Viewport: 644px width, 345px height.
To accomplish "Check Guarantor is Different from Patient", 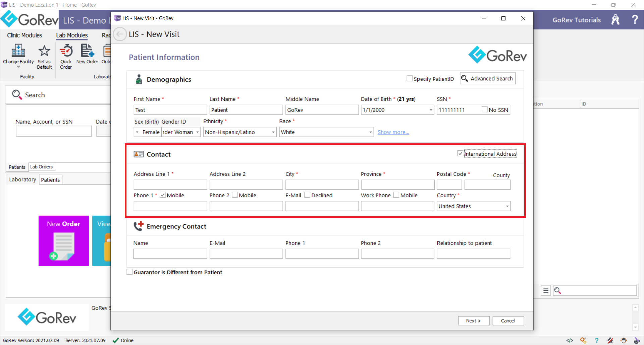I will (x=129, y=272).
